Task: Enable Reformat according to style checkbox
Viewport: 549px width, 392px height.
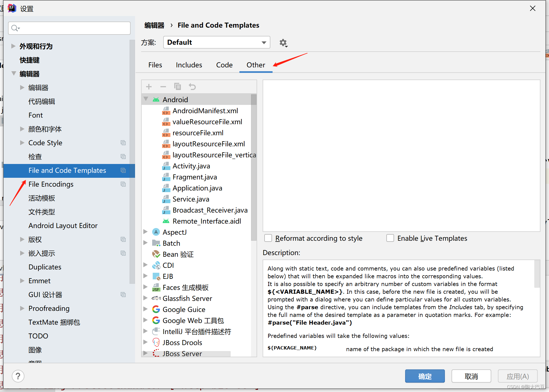Action: pyautogui.click(x=268, y=238)
